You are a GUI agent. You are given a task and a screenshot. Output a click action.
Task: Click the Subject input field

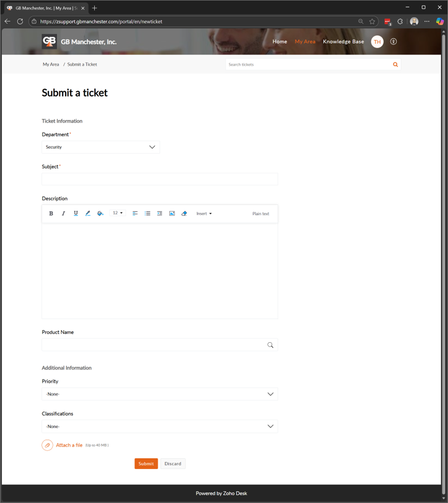160,179
